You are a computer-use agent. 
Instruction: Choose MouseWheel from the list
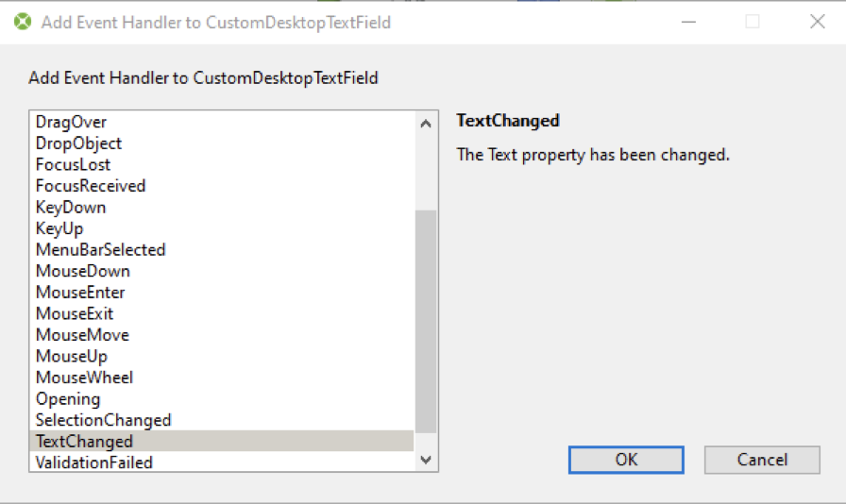(222, 378)
